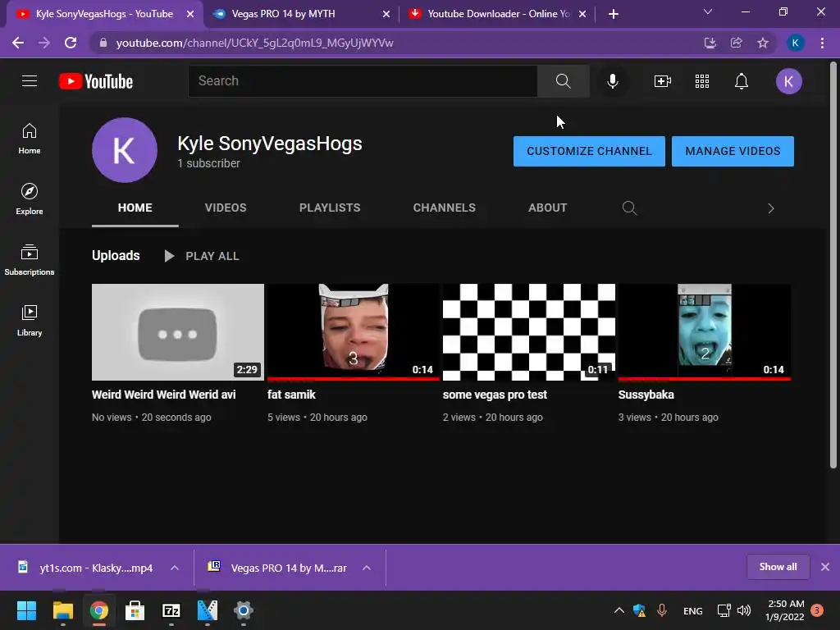Click the fat samik thumbnail
840x630 pixels.
353,332
